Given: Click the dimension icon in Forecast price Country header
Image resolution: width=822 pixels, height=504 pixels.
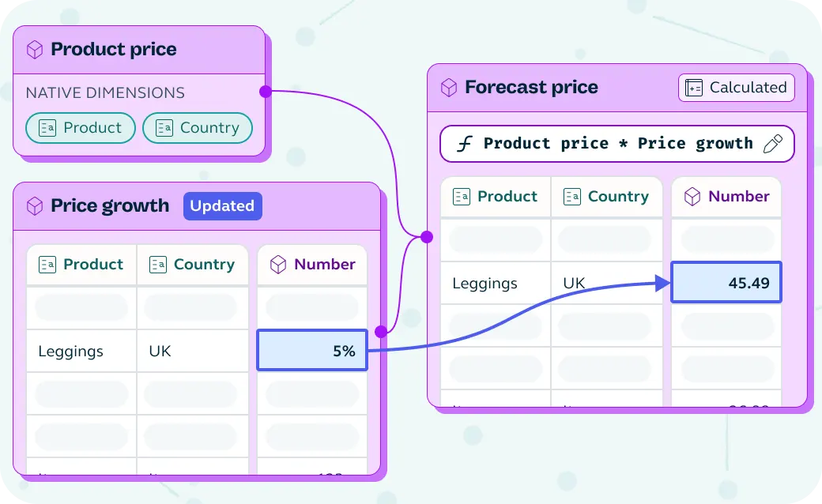Looking at the screenshot, I should pos(572,197).
